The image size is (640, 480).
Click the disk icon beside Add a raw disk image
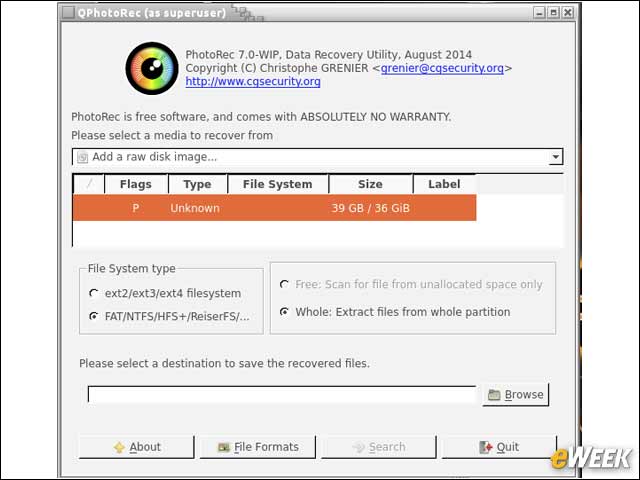(x=82, y=157)
